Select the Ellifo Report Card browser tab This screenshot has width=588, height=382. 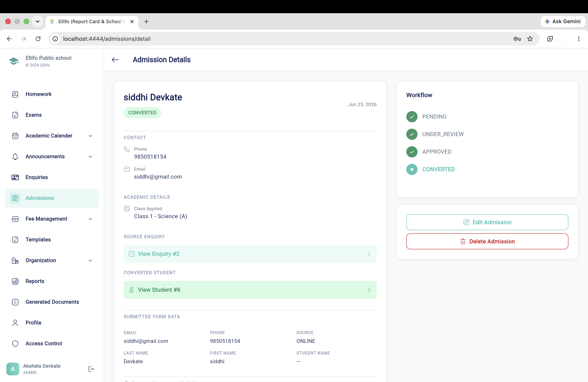(x=92, y=21)
